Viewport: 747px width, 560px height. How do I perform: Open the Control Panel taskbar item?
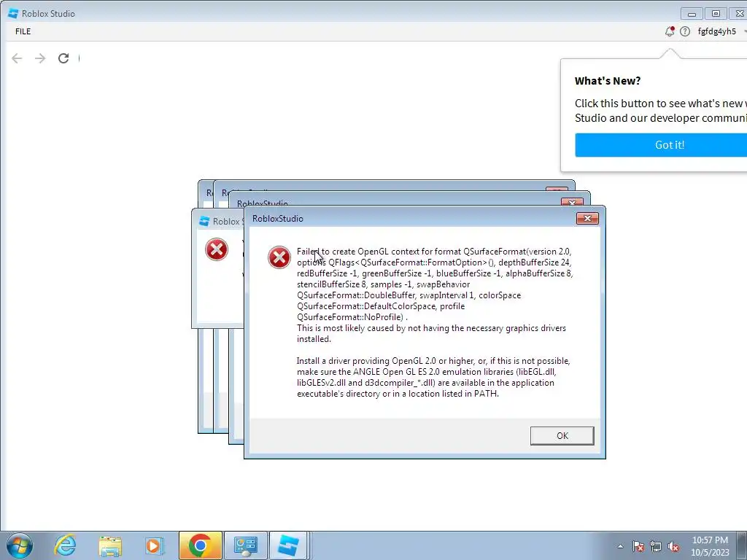coord(246,545)
